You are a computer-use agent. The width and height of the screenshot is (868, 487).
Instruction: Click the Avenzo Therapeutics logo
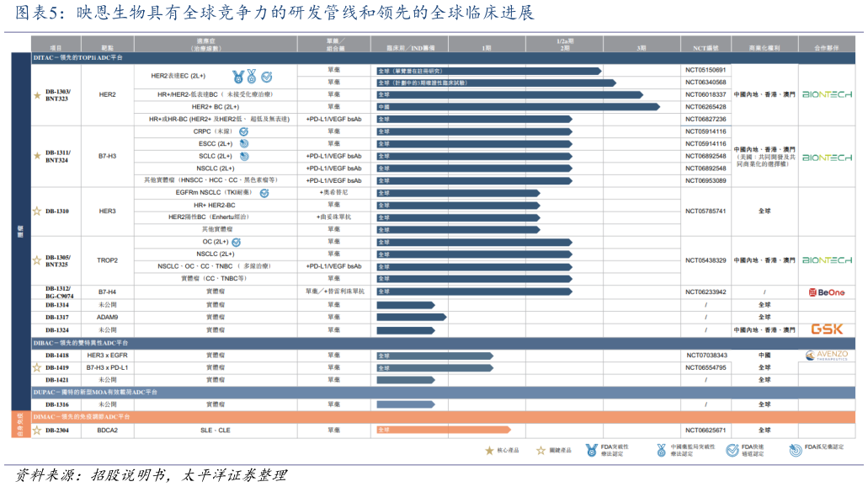point(826,356)
